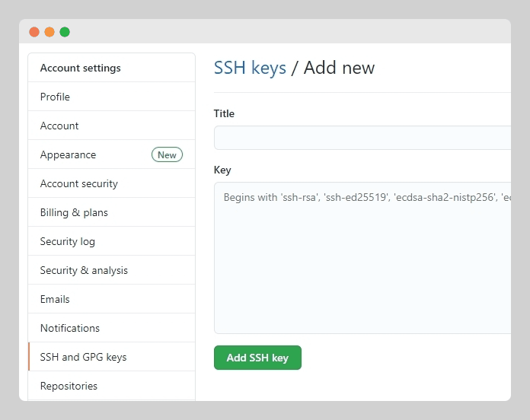This screenshot has height=420, width=530.
Task: Click inside the Key text area
Action: (362, 259)
